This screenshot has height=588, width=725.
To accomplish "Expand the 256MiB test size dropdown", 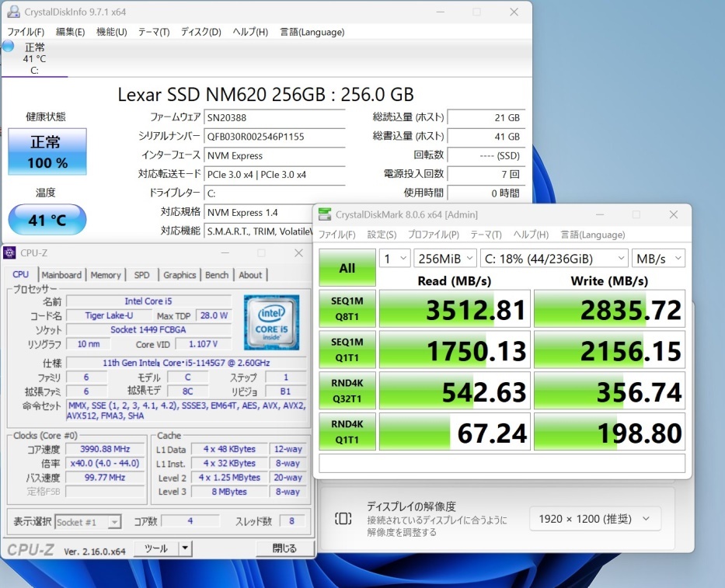I will click(444, 258).
